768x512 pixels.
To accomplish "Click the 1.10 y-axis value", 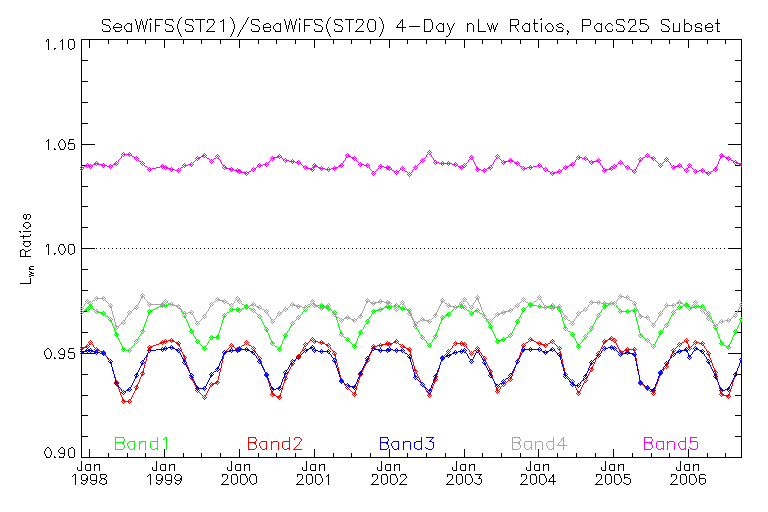I will click(60, 45).
